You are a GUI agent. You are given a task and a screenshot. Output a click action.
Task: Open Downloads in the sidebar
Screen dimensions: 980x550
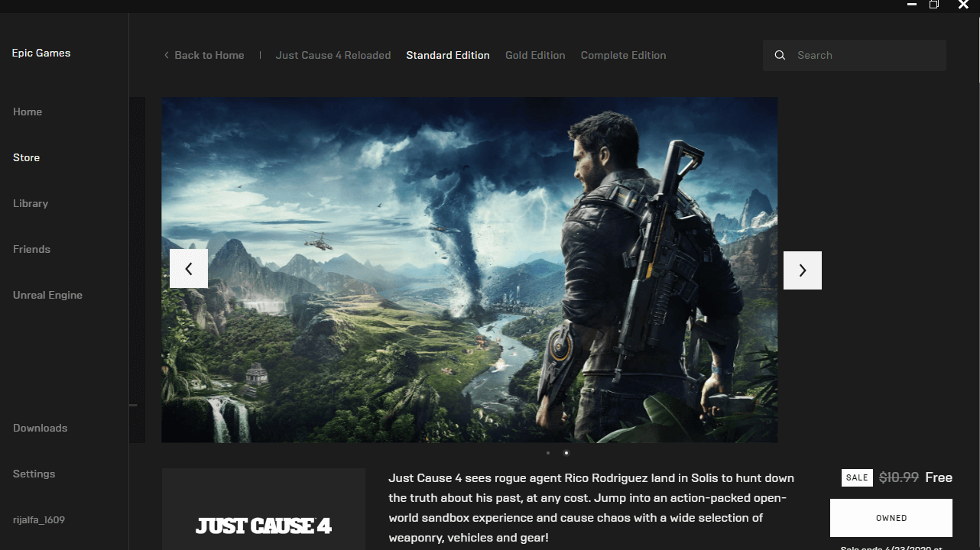(41, 429)
